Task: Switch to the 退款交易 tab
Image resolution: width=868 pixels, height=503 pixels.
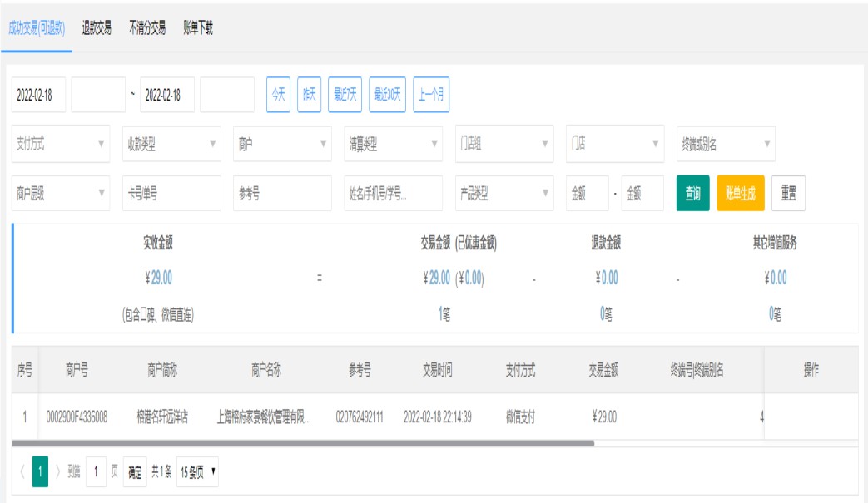Action: coord(97,27)
